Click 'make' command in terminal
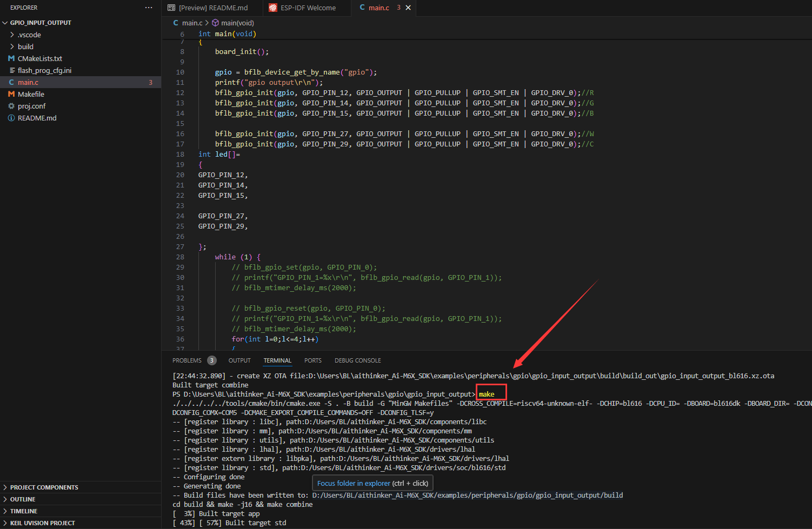Viewport: 812px width, 529px height. [487, 394]
